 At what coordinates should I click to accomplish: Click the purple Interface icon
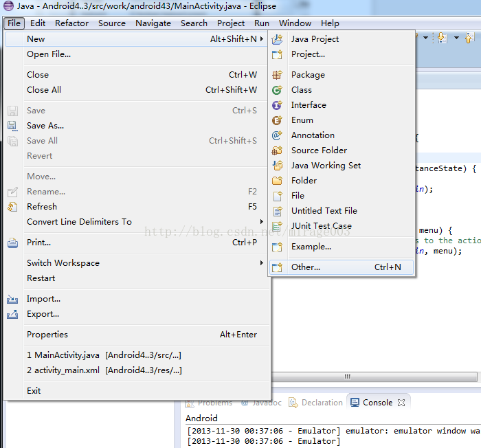click(x=277, y=105)
